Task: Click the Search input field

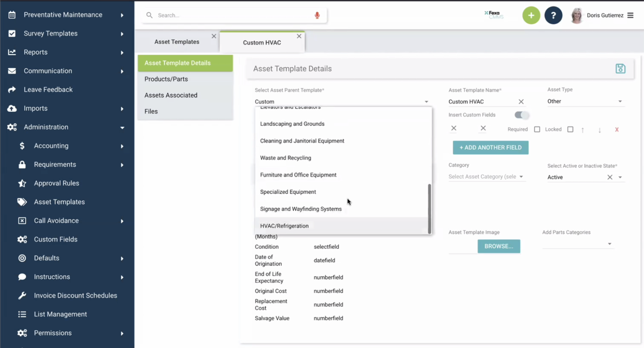Action: [230, 15]
